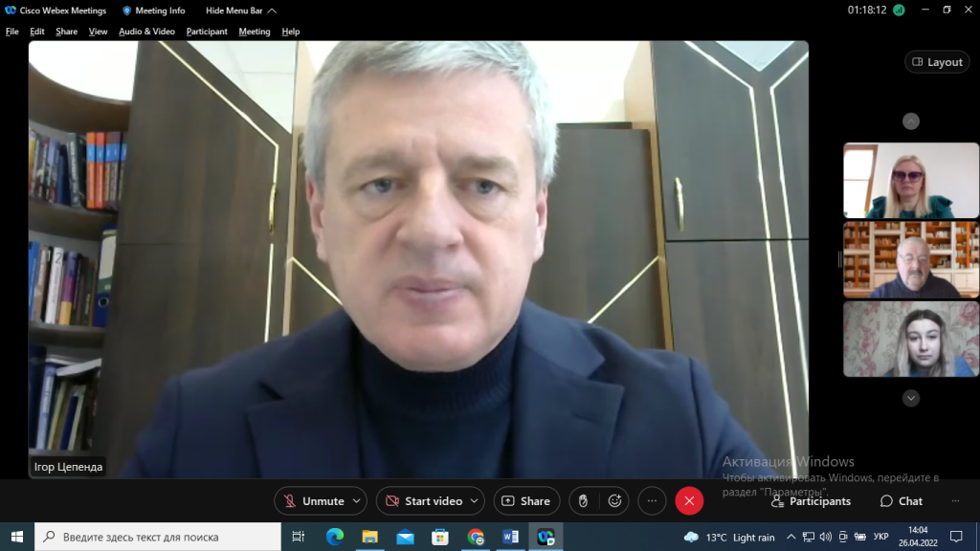Click the raise hand icon
The width and height of the screenshot is (980, 551).
coord(583,501)
